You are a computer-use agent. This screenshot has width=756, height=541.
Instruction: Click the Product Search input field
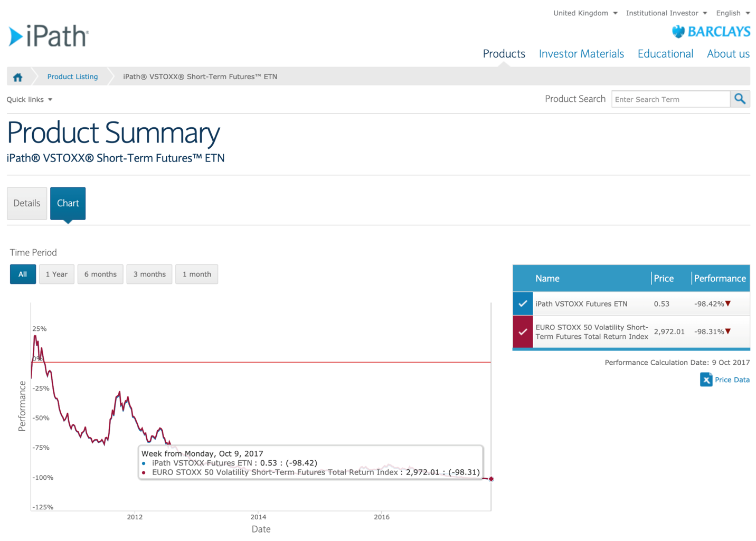tap(670, 99)
